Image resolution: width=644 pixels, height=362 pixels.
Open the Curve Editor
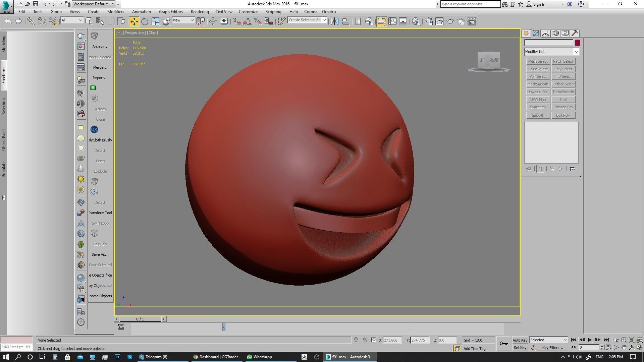[x=392, y=21]
